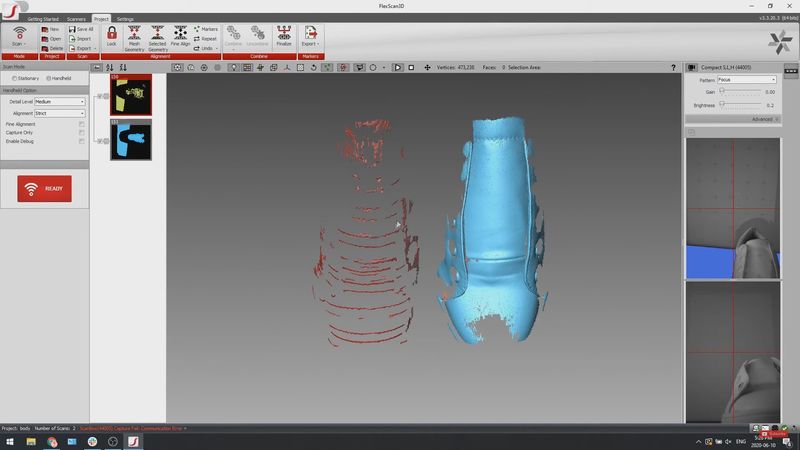This screenshot has width=800, height=450.
Task: Toggle the Capture Only checkbox
Action: (81, 132)
